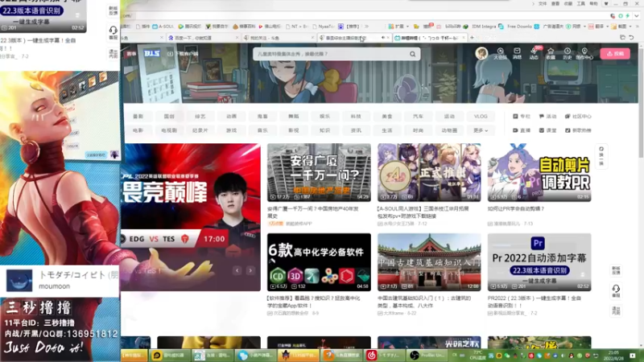Go to next carousel slide arrow
This screenshot has height=362, width=644.
[x=250, y=270]
